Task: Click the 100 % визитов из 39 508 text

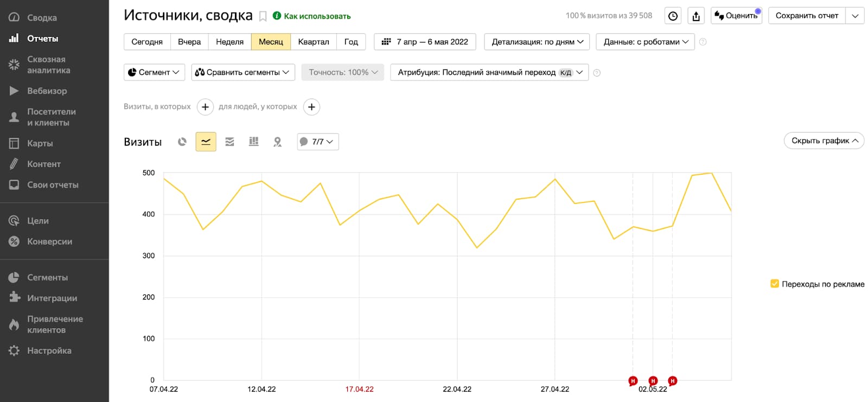Action: (x=609, y=16)
